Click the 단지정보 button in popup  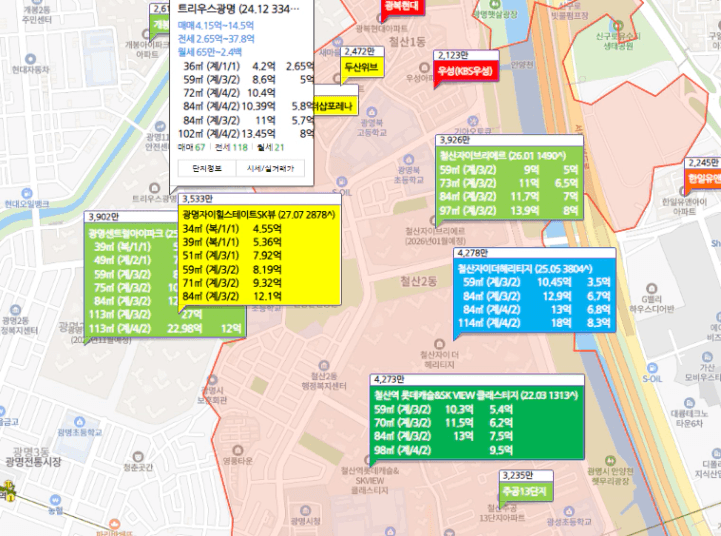[x=210, y=168]
